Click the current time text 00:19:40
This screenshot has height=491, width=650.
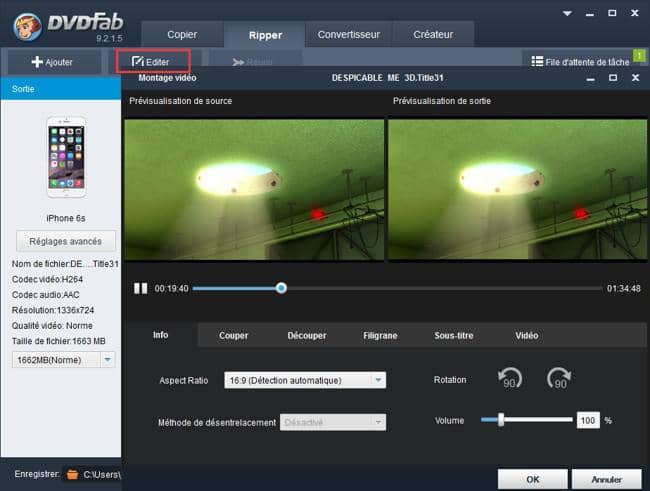click(171, 288)
